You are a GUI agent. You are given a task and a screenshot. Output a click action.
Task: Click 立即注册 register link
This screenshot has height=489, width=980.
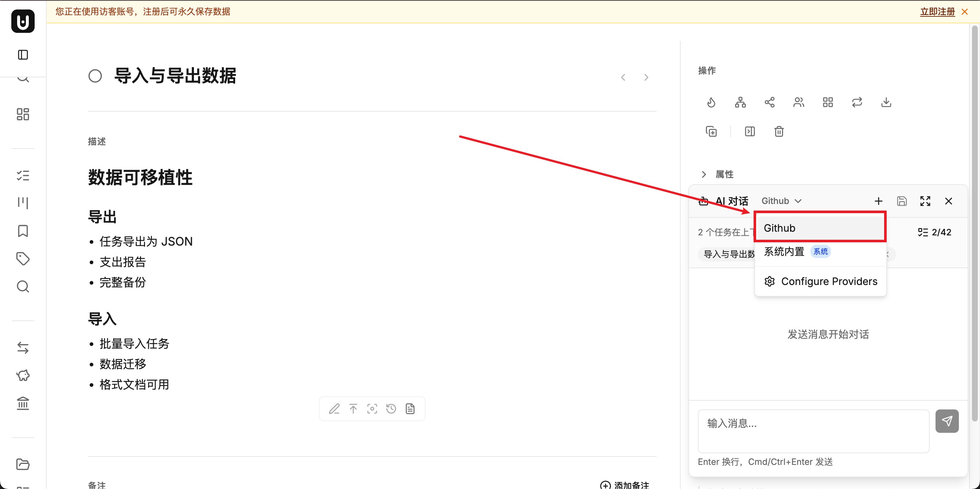click(937, 11)
